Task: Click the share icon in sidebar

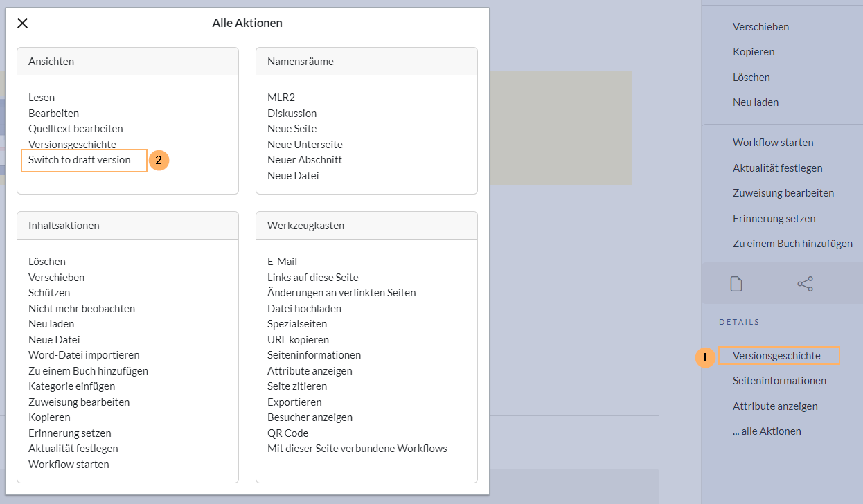Action: point(805,284)
